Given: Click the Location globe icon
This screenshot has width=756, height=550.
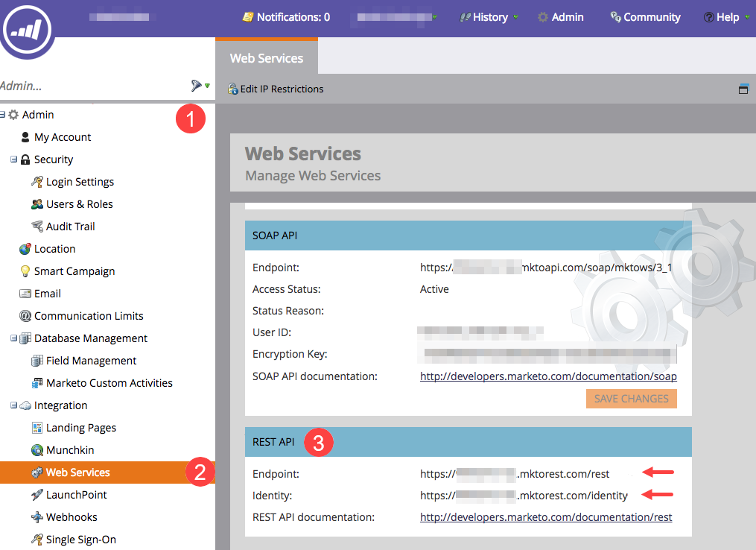Looking at the screenshot, I should tap(25, 249).
